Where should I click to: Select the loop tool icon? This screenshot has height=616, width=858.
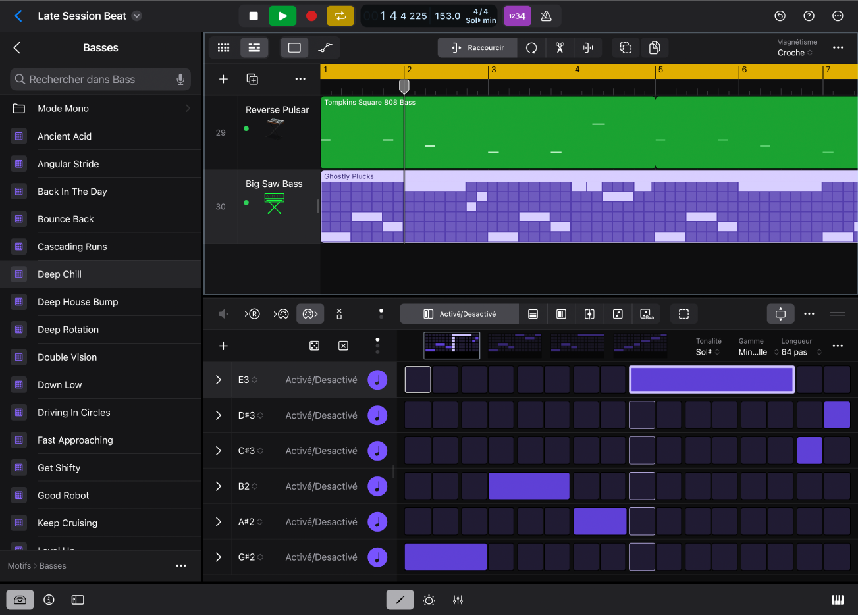coord(531,47)
